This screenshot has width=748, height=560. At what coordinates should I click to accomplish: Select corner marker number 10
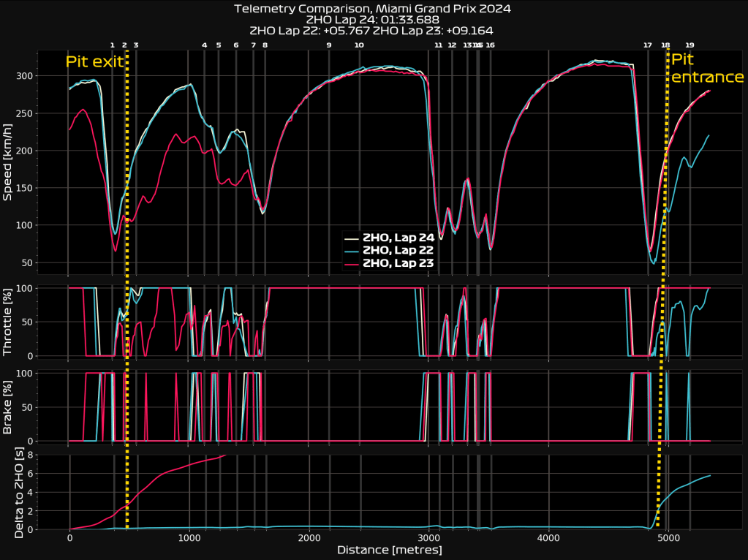click(x=359, y=45)
